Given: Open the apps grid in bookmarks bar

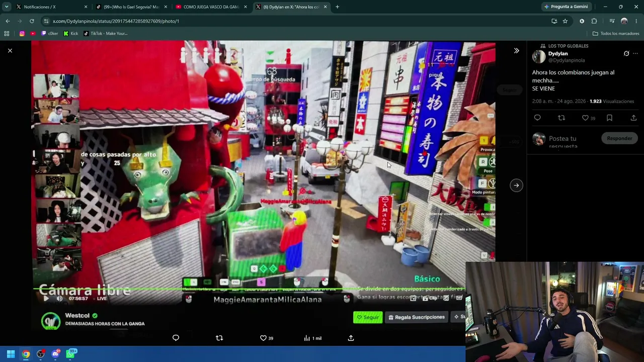Looking at the screenshot, I should pos(7,34).
